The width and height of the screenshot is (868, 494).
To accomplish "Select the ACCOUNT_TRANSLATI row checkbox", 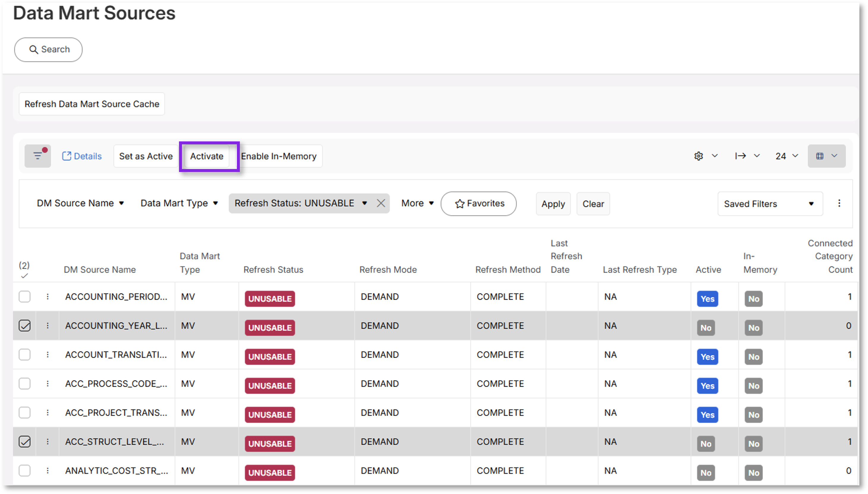I will pos(24,355).
